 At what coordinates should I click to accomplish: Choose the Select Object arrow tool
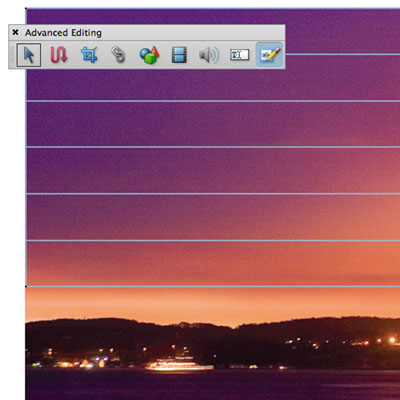point(29,55)
